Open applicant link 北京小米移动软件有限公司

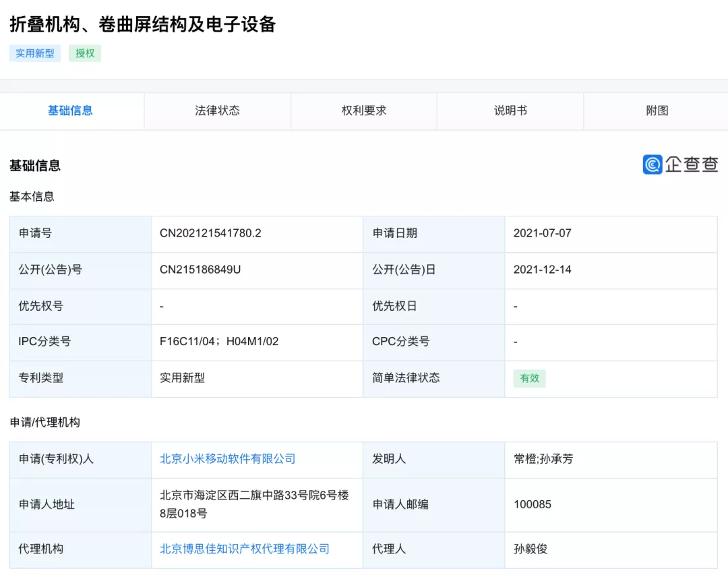coord(228,459)
